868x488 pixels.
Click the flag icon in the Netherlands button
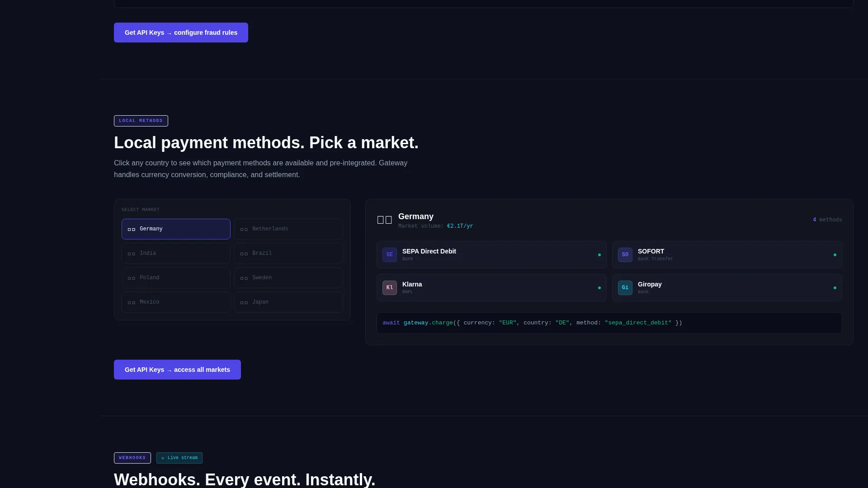(244, 230)
